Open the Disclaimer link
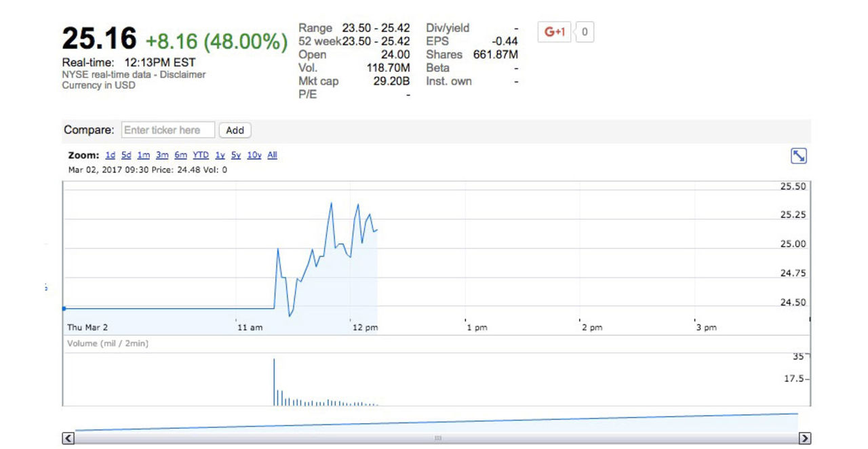Screen dimensions: 868x449 (x=183, y=75)
